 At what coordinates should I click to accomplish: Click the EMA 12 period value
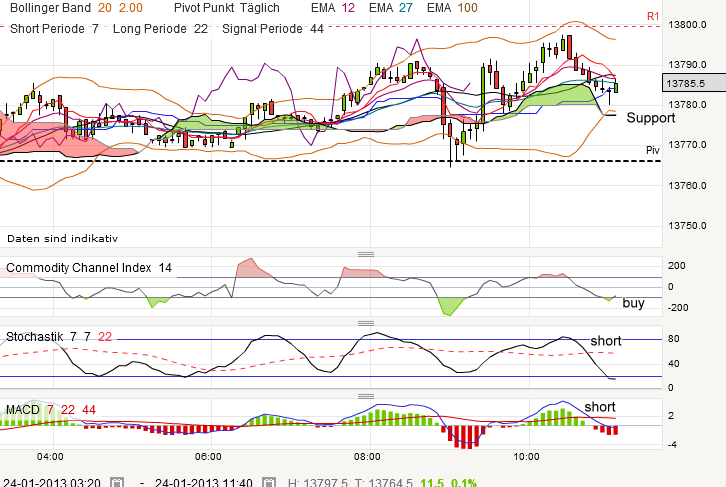click(348, 8)
